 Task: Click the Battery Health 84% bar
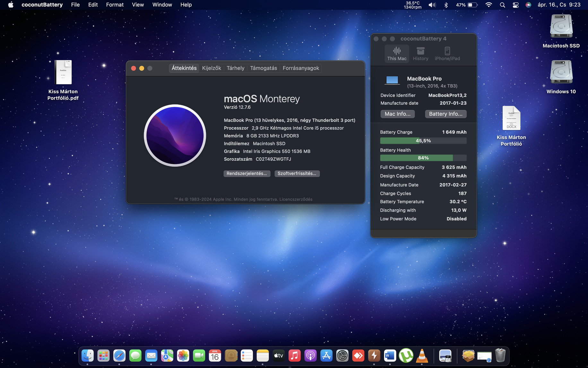click(423, 158)
